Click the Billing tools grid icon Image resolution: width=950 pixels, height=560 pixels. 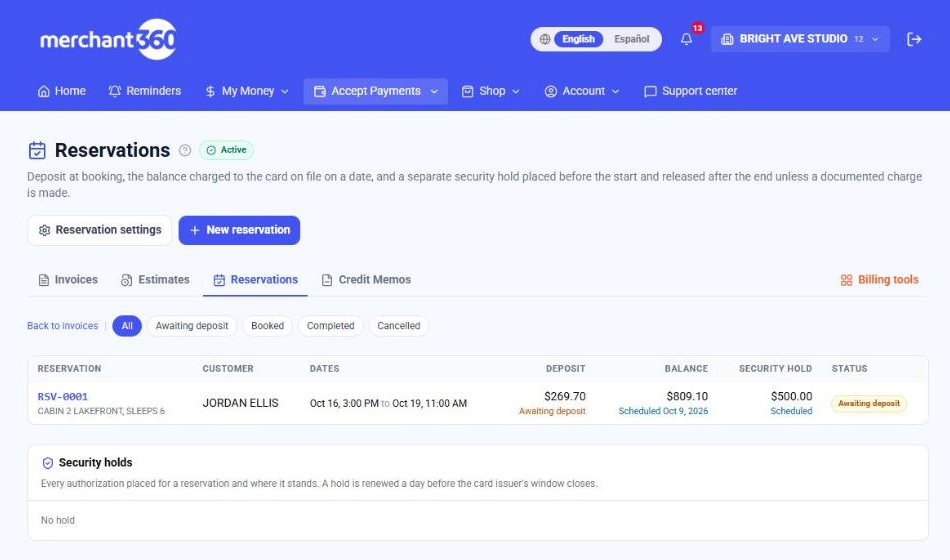point(846,280)
